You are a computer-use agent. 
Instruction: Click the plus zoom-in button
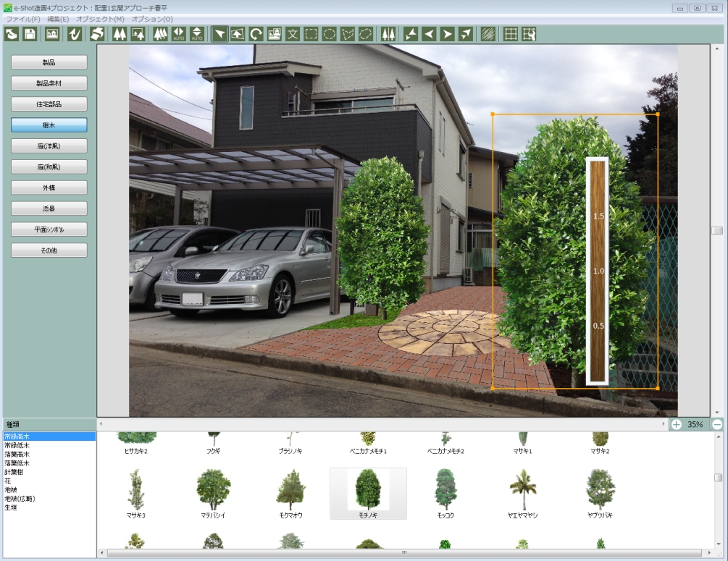676,424
